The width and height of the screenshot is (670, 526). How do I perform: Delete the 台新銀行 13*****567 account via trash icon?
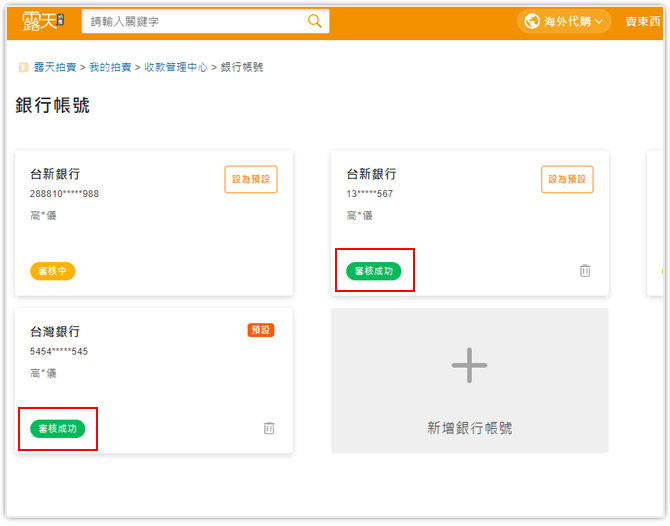pyautogui.click(x=585, y=270)
